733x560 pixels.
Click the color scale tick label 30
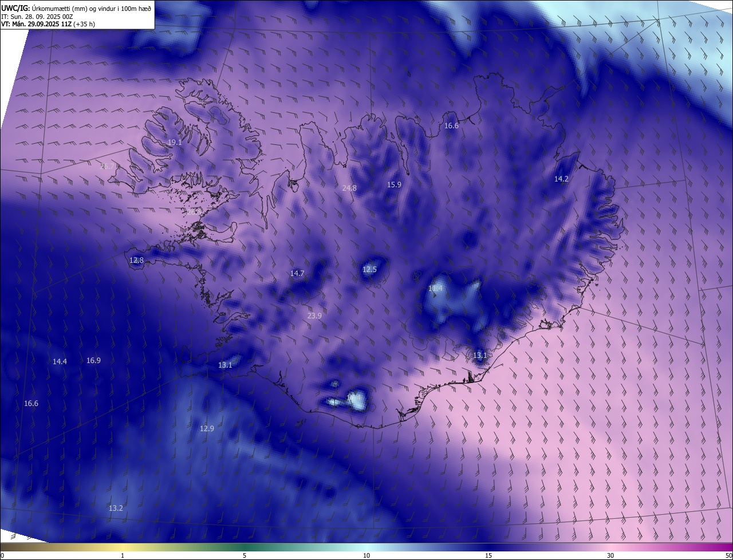pos(610,555)
